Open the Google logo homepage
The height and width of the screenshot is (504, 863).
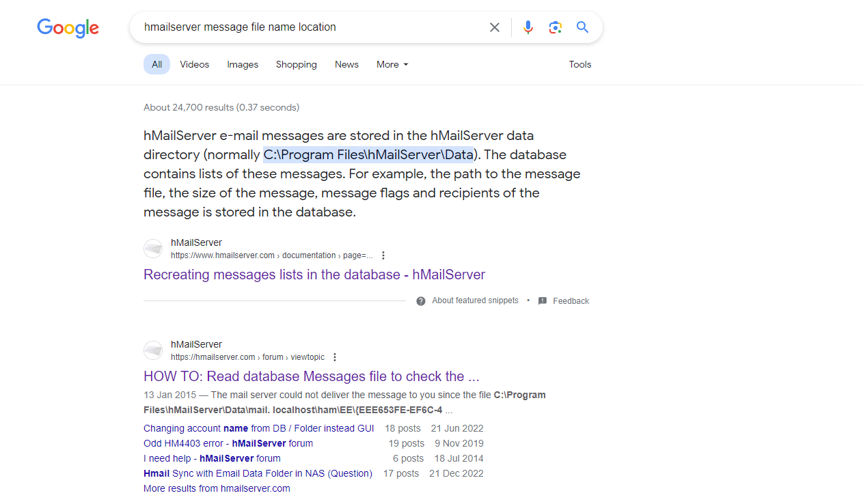click(68, 28)
